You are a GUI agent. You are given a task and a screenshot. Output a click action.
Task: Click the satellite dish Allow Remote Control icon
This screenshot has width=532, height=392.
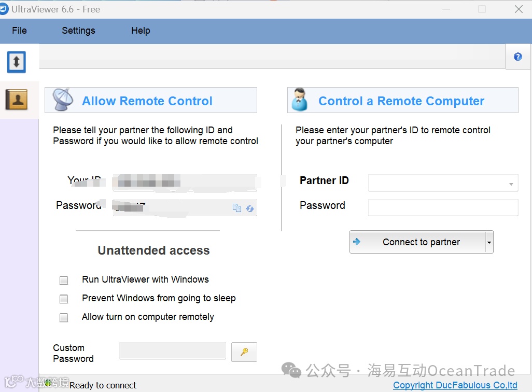(x=63, y=100)
